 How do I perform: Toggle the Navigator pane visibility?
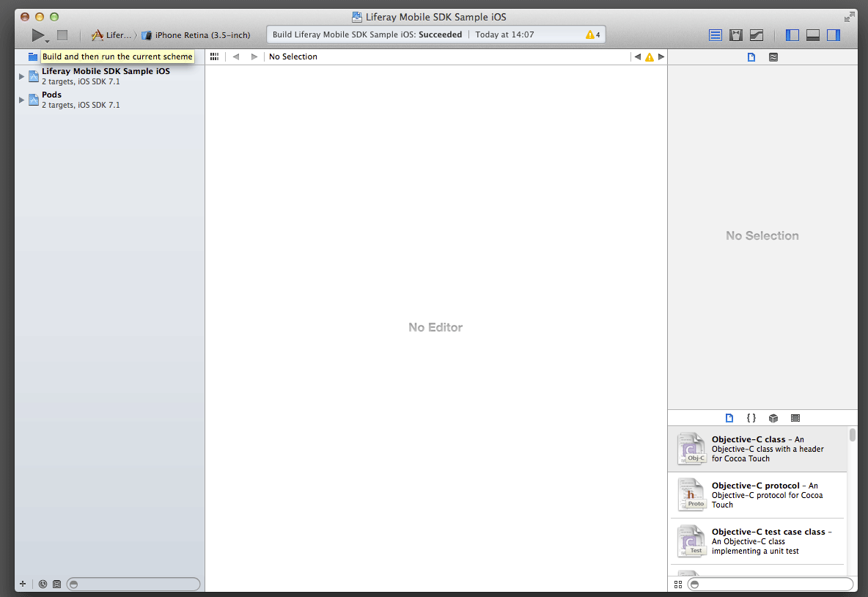[x=792, y=35]
